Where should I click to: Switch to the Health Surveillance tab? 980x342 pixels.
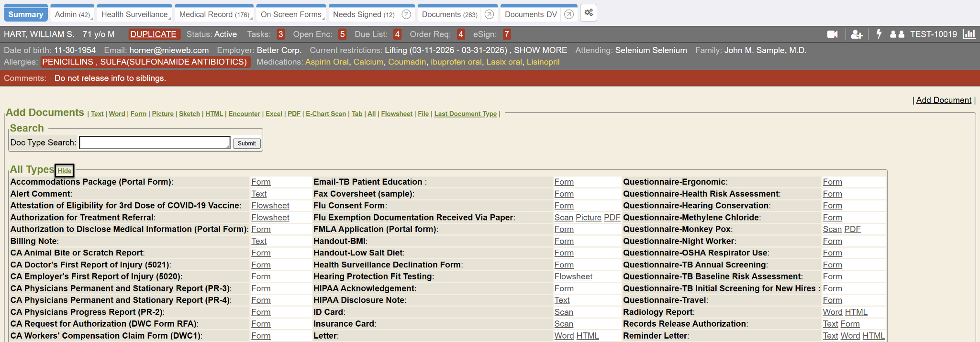pos(134,14)
